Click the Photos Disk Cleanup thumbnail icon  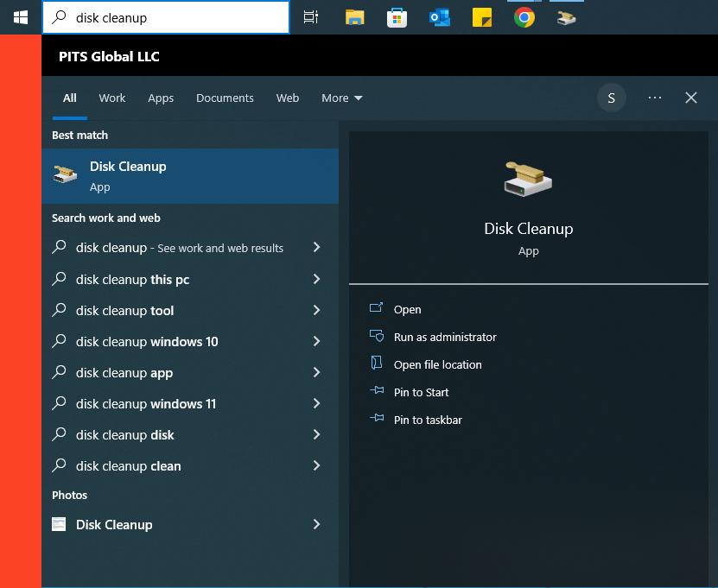click(x=59, y=524)
